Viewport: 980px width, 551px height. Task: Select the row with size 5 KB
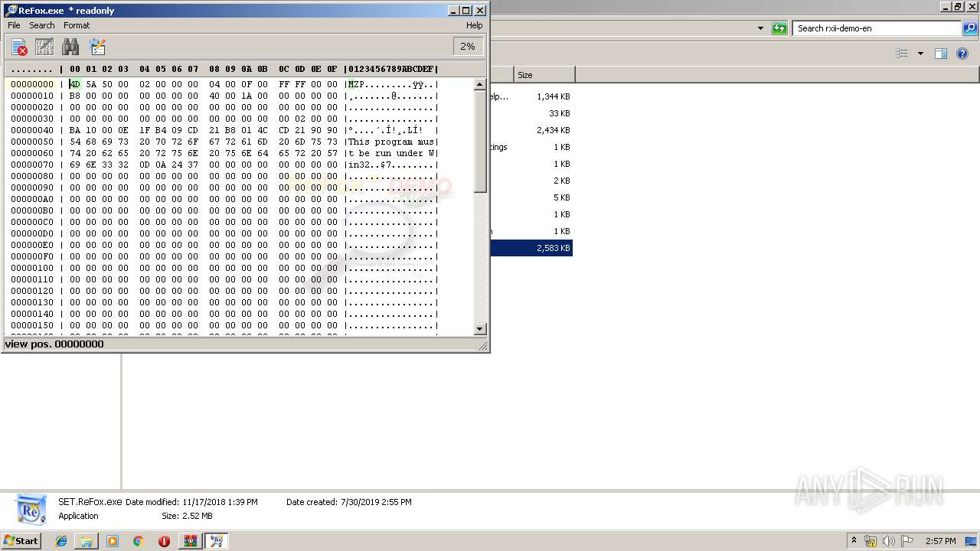tap(531, 197)
